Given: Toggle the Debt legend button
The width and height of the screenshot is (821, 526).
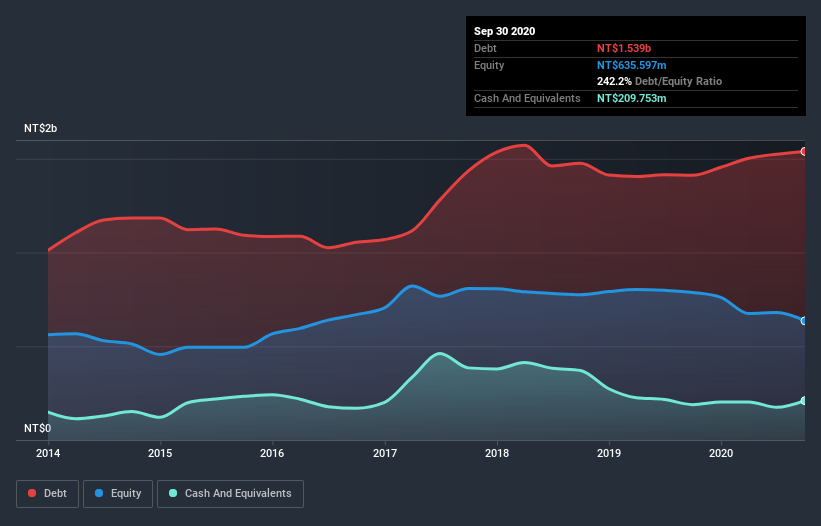Looking at the screenshot, I should pyautogui.click(x=48, y=494).
